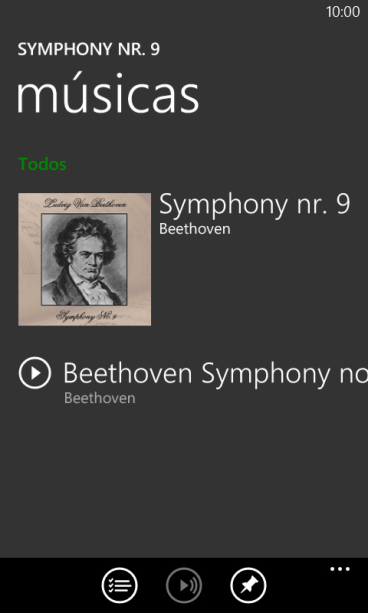Click the Ludwig Van Beethoven script on cover

[x=85, y=203]
